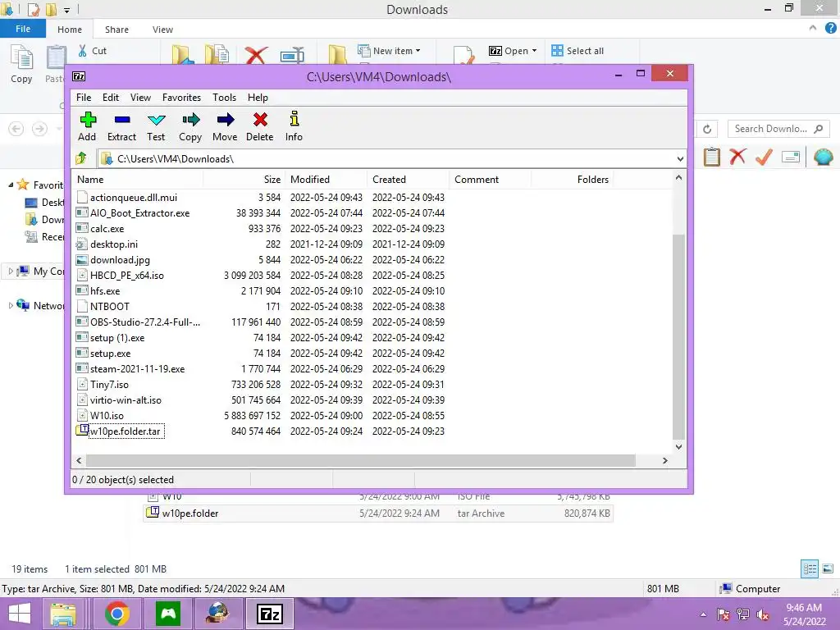Screen dimensions: 840x630
Task: Click the Comment column header
Action: click(491, 180)
